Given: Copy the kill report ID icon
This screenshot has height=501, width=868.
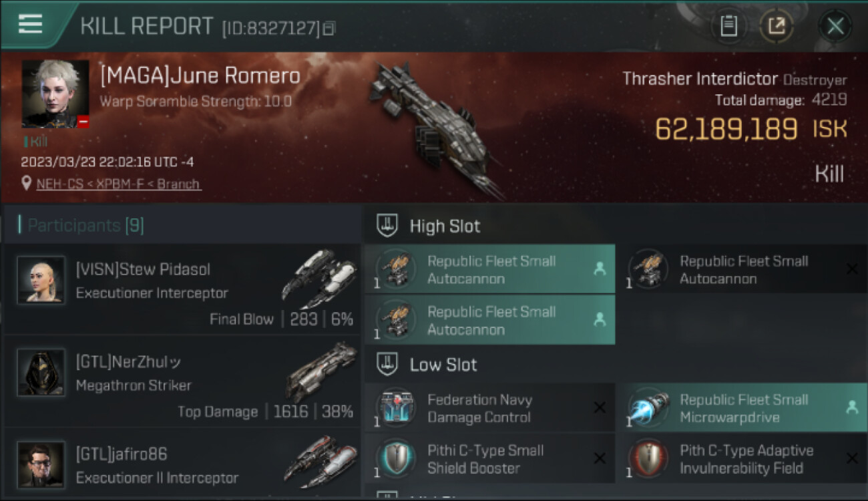Looking at the screenshot, I should pos(329,28).
